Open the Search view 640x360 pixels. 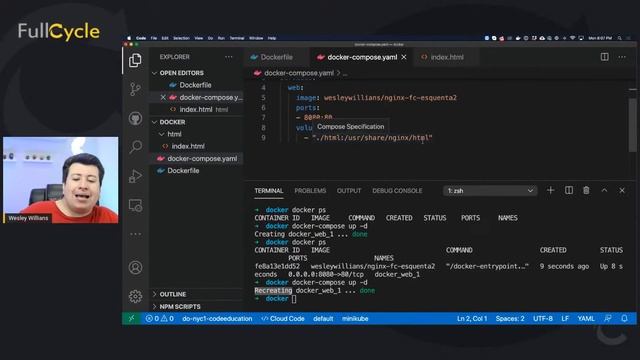tap(135, 146)
